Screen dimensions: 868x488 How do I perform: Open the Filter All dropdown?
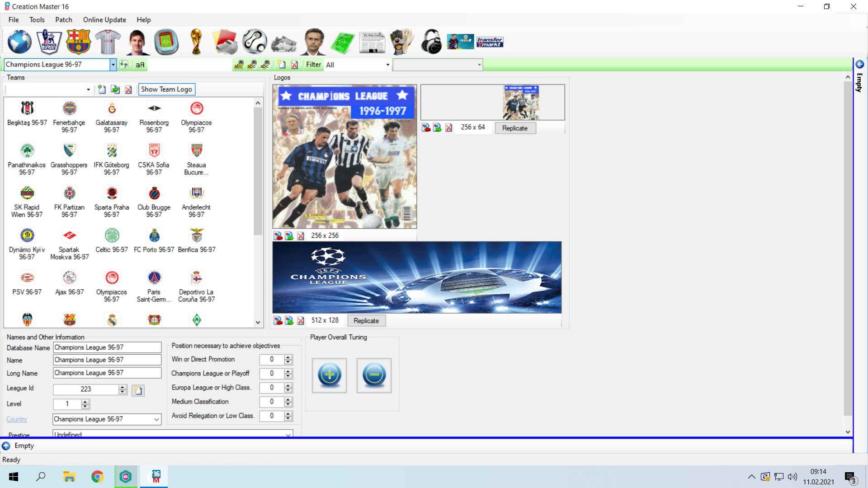click(x=387, y=65)
